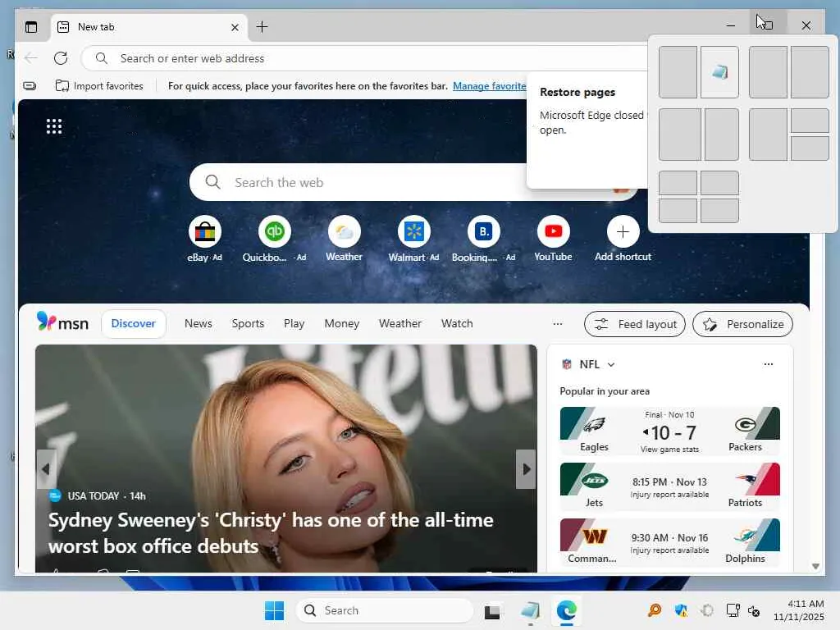Go to previous news slide

[46, 469]
